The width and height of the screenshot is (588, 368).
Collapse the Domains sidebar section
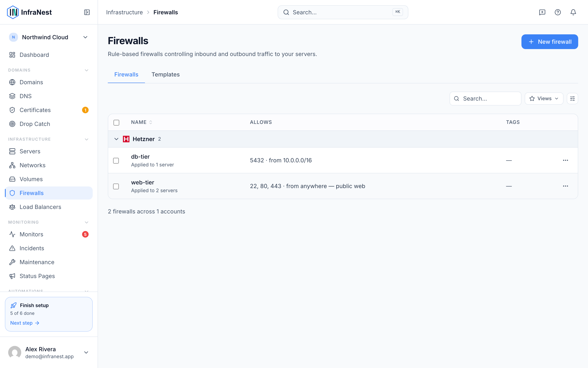point(87,70)
